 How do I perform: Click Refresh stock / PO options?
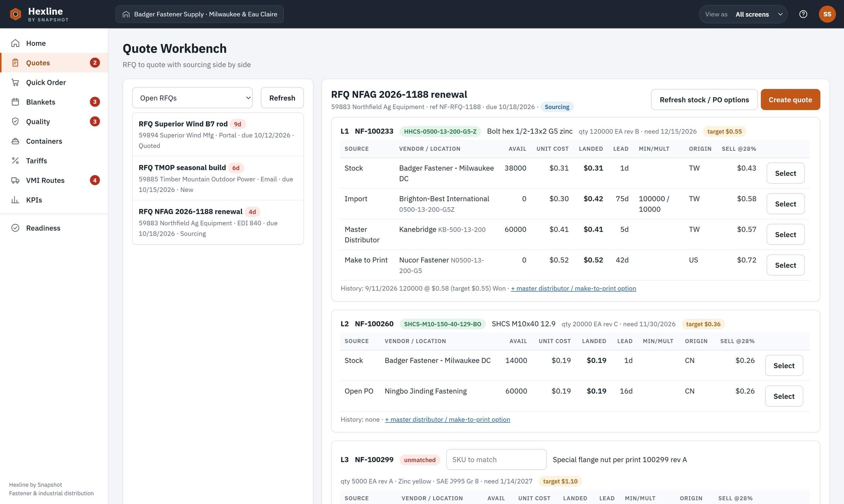click(704, 100)
